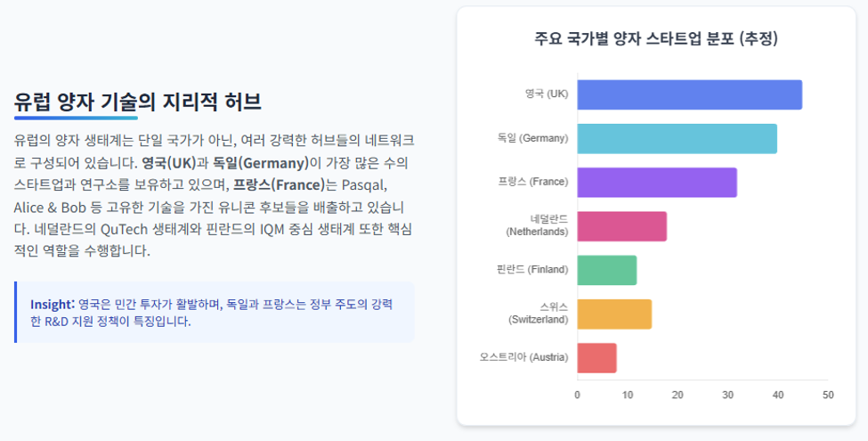868x441 pixels.
Task: Click the bold 독일(Germany) text in paragraph
Action: click(261, 163)
